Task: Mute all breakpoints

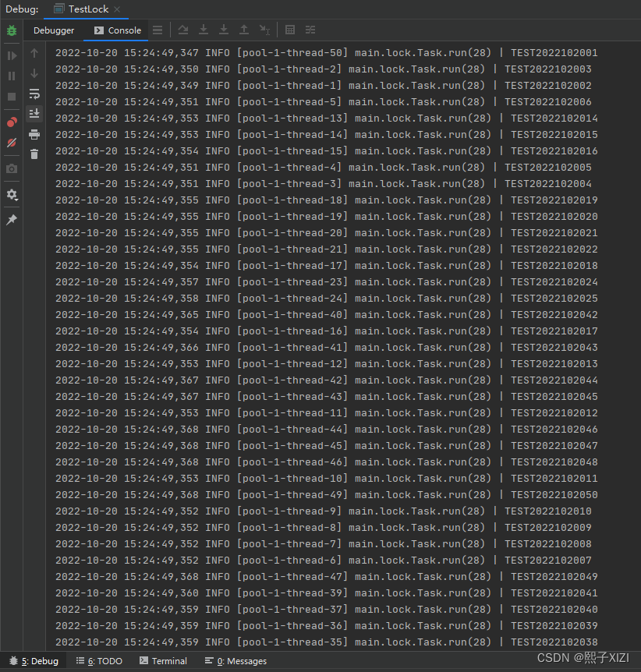Action: pos(12,143)
